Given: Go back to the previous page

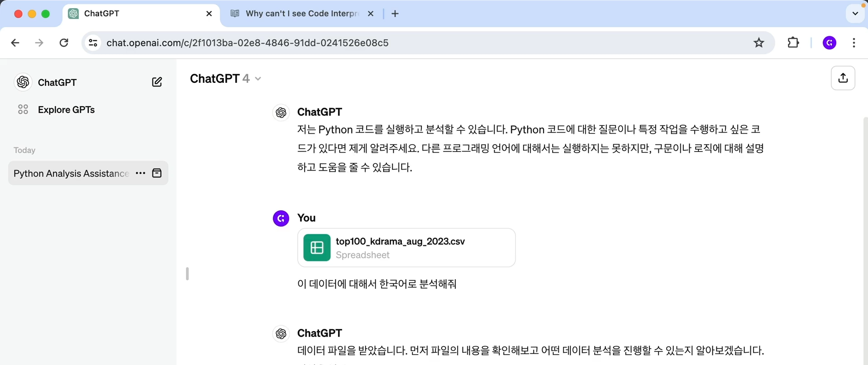Looking at the screenshot, I should click(x=15, y=43).
